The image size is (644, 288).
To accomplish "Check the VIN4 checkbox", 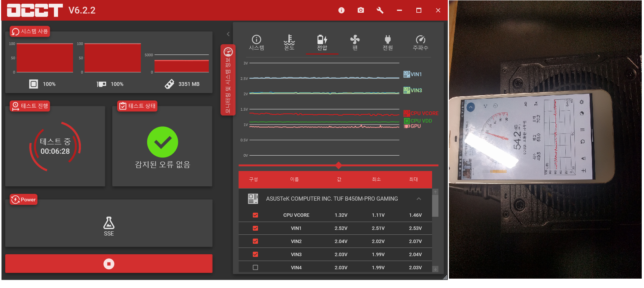I will click(255, 268).
